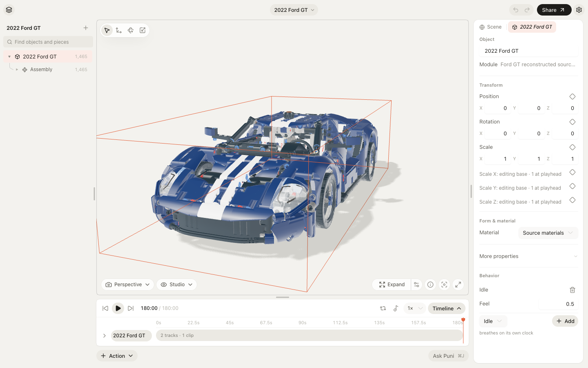Expand the Assembly tree node
This screenshot has height=368, width=588.
click(x=17, y=70)
